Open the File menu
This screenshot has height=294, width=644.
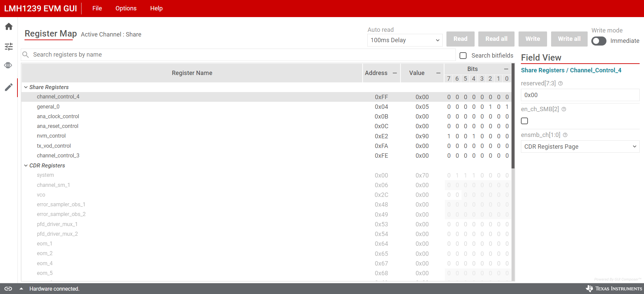pos(97,8)
